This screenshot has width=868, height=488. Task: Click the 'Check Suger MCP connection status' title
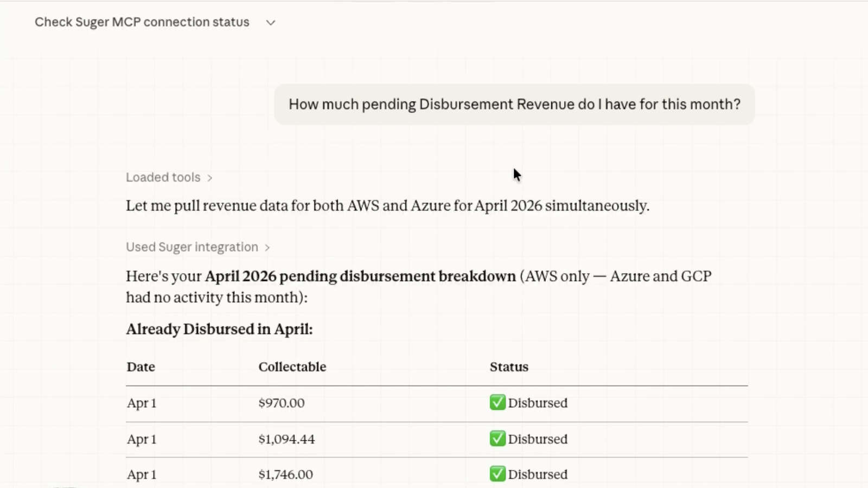pos(142,22)
